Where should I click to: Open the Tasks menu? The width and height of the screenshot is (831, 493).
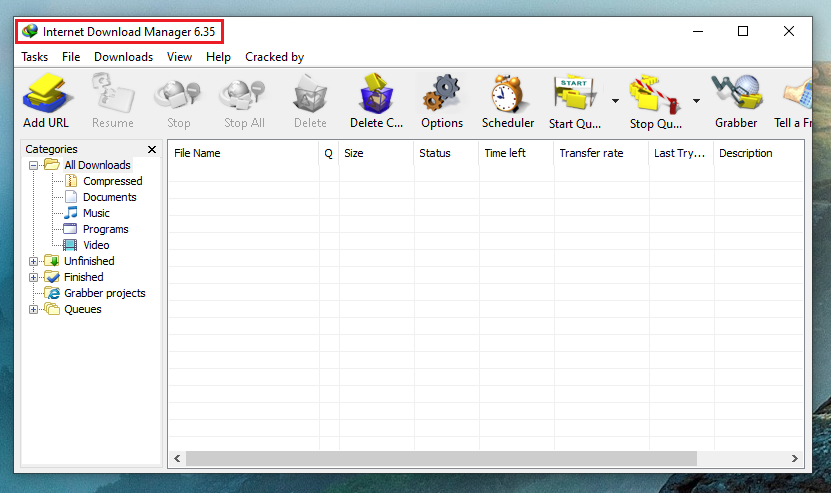[34, 57]
